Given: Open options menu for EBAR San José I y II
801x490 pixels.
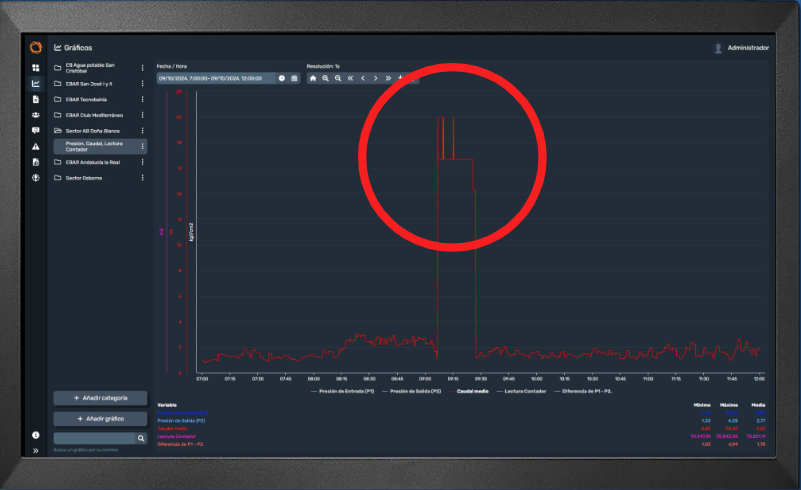Looking at the screenshot, I should [143, 84].
